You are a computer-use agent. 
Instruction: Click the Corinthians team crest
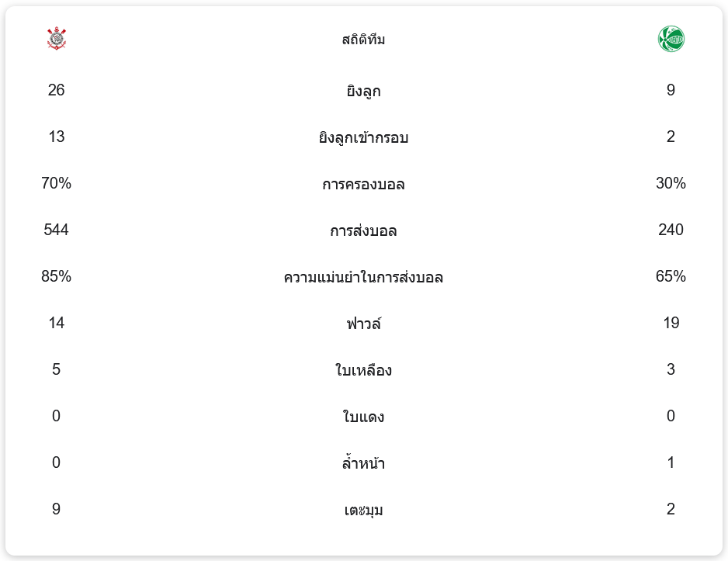click(57, 39)
